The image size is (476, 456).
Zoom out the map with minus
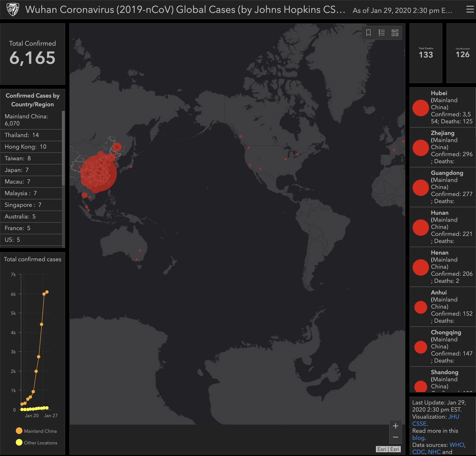pos(395,437)
